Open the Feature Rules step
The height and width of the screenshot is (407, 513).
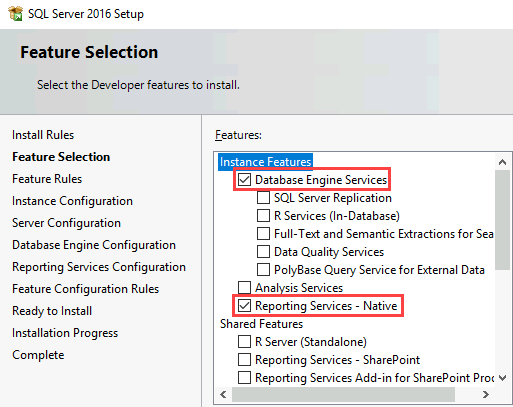pyautogui.click(x=47, y=179)
